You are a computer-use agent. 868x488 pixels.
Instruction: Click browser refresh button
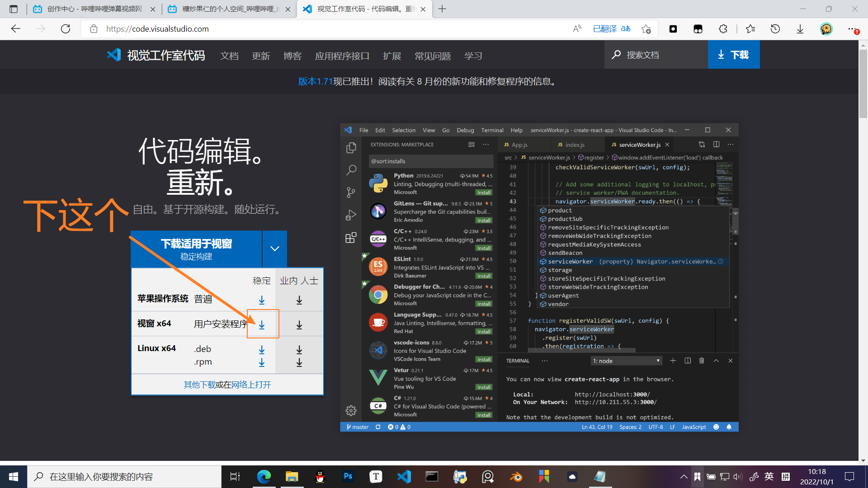pyautogui.click(x=66, y=29)
